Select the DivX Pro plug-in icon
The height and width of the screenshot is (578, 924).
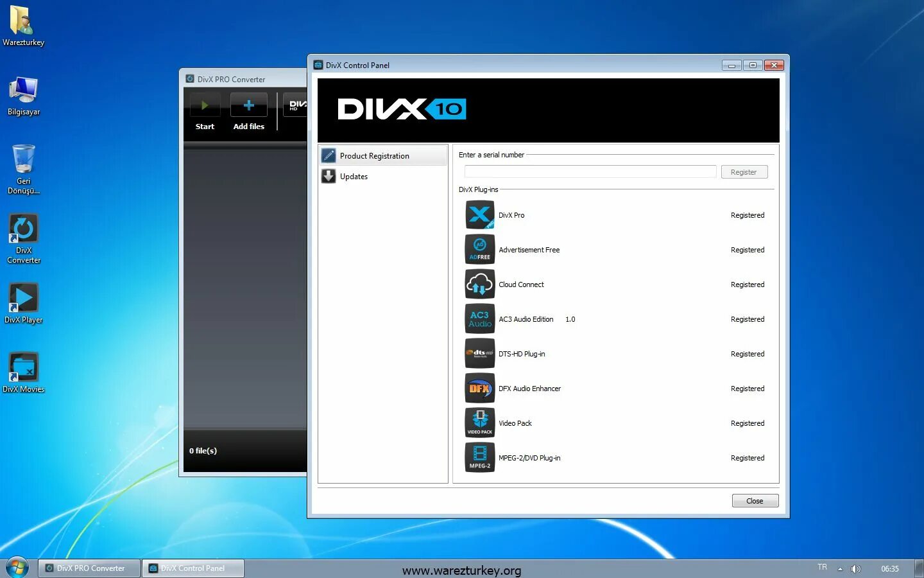(x=480, y=215)
